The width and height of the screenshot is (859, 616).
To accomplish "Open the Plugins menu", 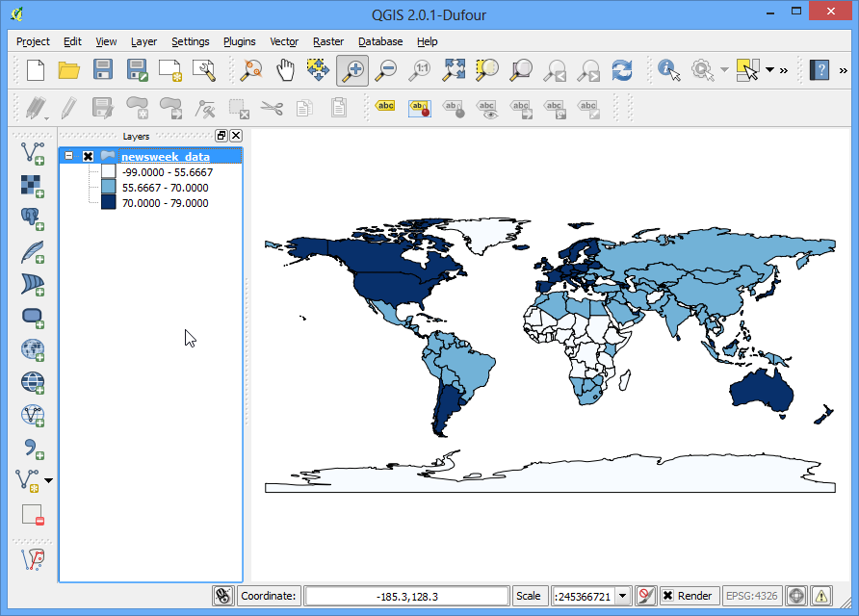I will click(x=240, y=41).
